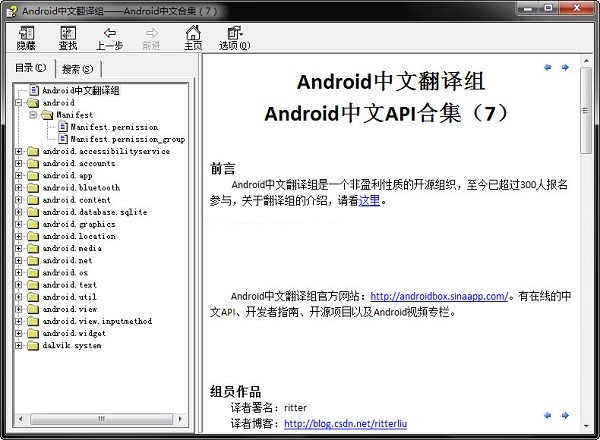Maximize the help viewer window
The width and height of the screenshot is (600, 440).
(548, 8)
